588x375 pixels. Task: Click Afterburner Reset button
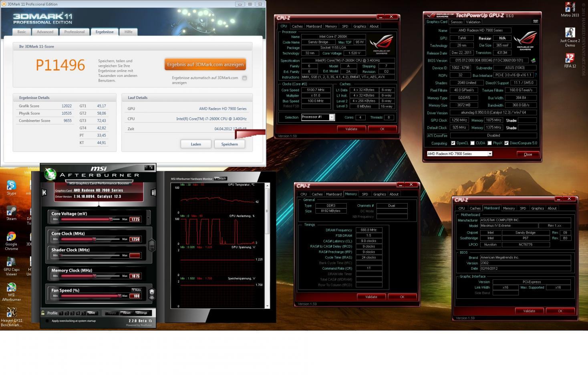point(127,313)
